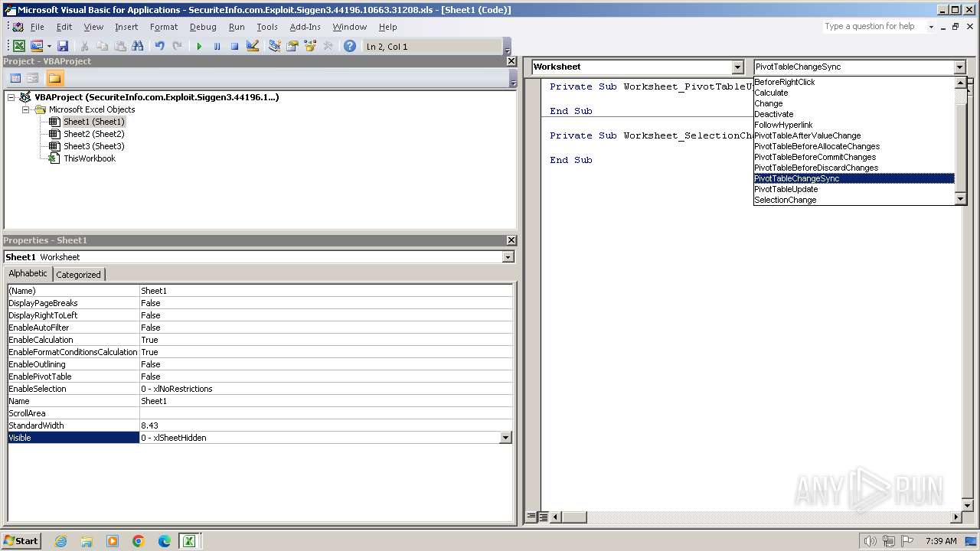980x551 pixels.
Task: Click the Toolbox hammer-and-wrench icon
Action: coord(328,46)
